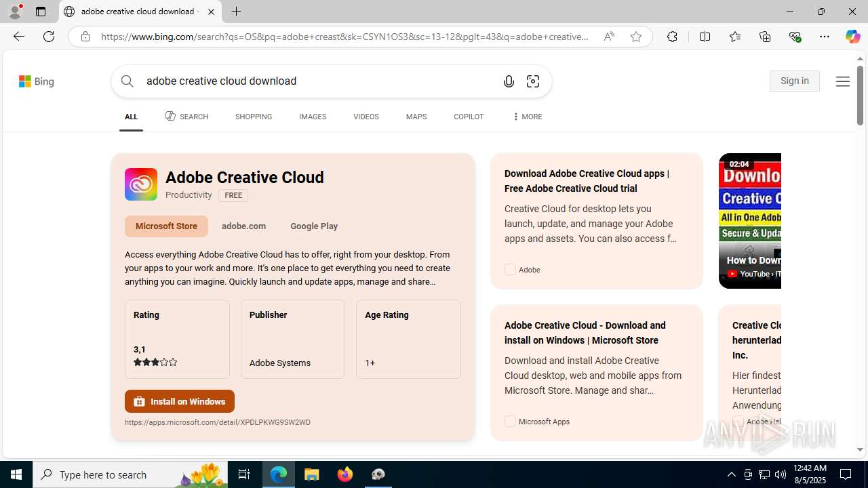Add this page to favorites star
This screenshot has height=488, width=868.
click(635, 37)
